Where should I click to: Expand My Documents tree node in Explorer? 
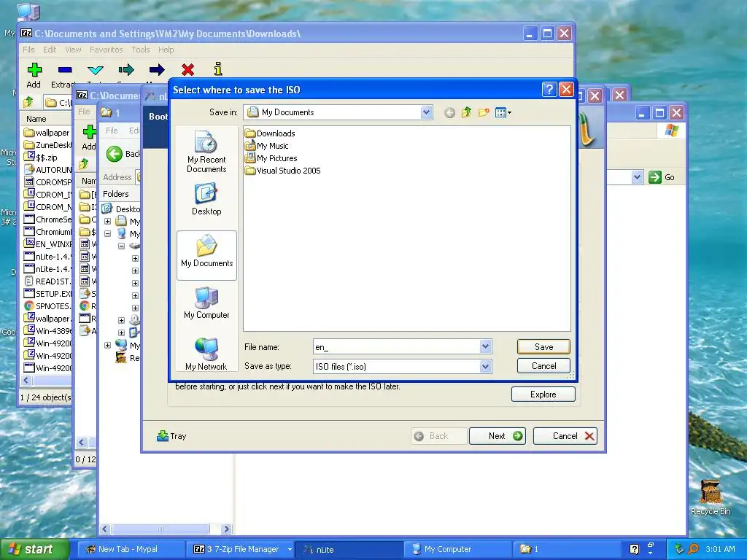tap(108, 222)
